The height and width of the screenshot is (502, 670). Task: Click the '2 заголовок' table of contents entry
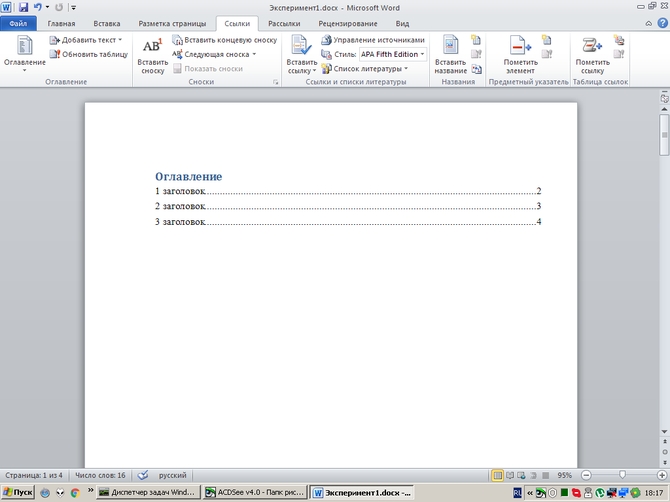click(x=181, y=206)
